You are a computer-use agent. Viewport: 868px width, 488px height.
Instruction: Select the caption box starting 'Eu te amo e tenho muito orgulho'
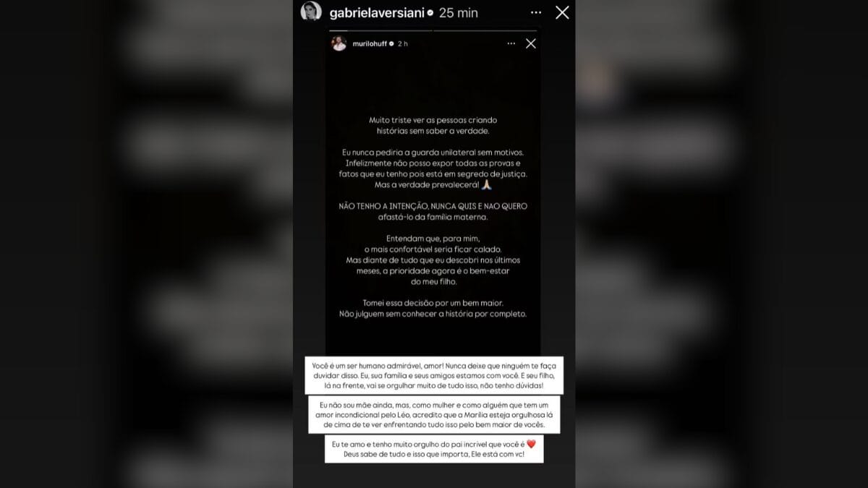[433, 450]
